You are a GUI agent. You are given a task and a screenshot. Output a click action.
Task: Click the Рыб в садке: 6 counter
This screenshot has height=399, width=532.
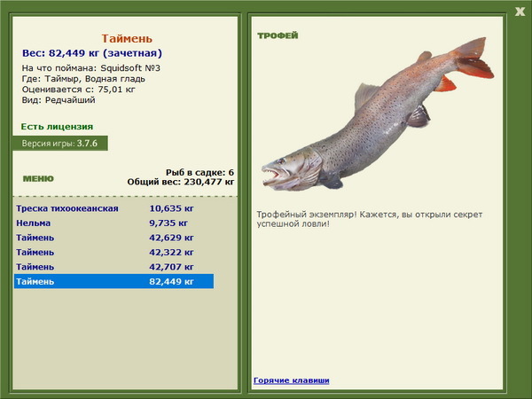[x=199, y=172]
